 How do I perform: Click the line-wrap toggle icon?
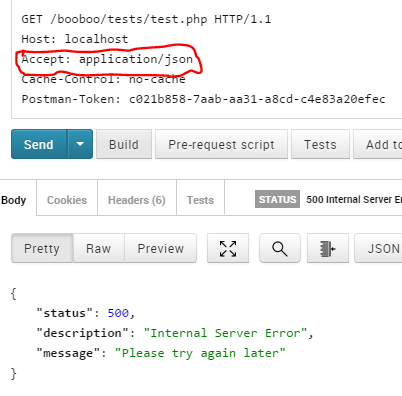tap(328, 248)
